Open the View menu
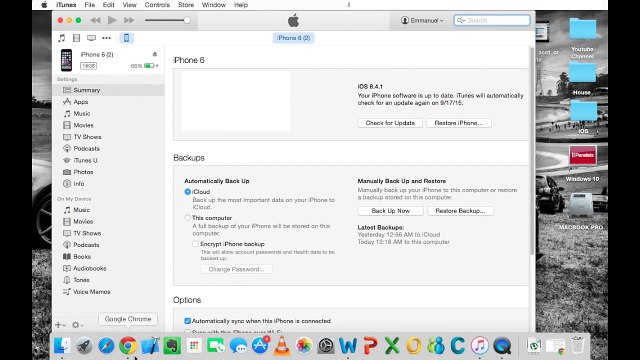This screenshot has width=640, height=360. pyautogui.click(x=129, y=5)
